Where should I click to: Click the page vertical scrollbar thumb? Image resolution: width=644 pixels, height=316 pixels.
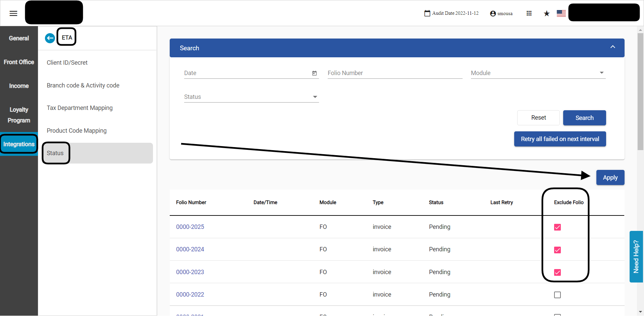(x=641, y=91)
